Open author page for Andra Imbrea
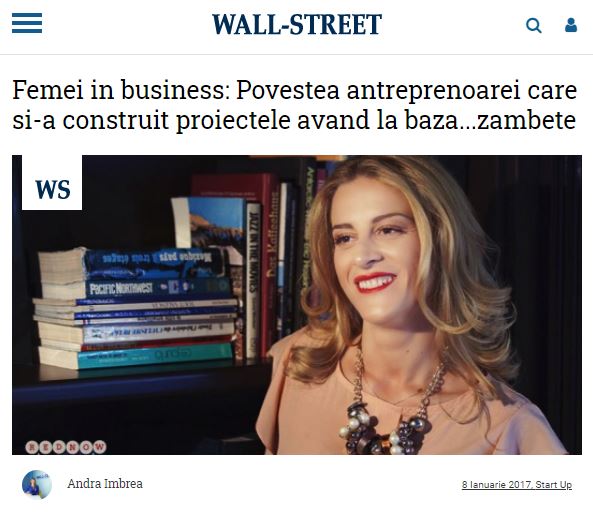The height and width of the screenshot is (513, 593). (x=105, y=483)
